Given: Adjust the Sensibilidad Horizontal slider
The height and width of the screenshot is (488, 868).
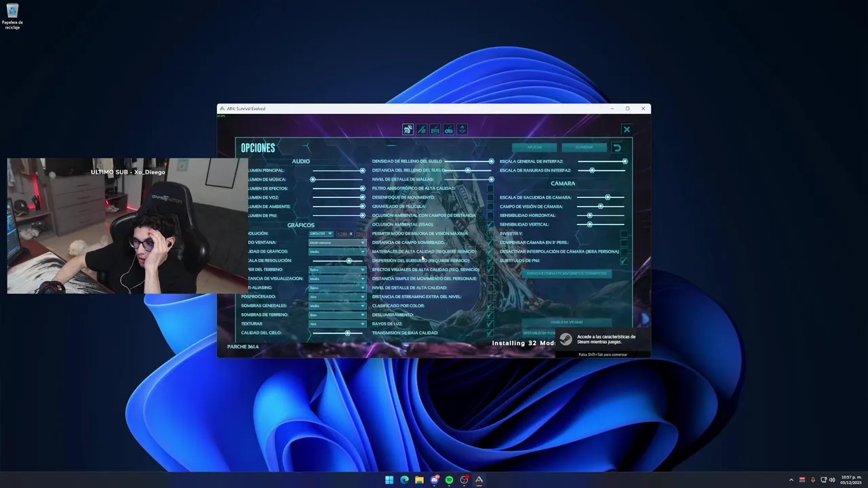Looking at the screenshot, I should pos(601,216).
